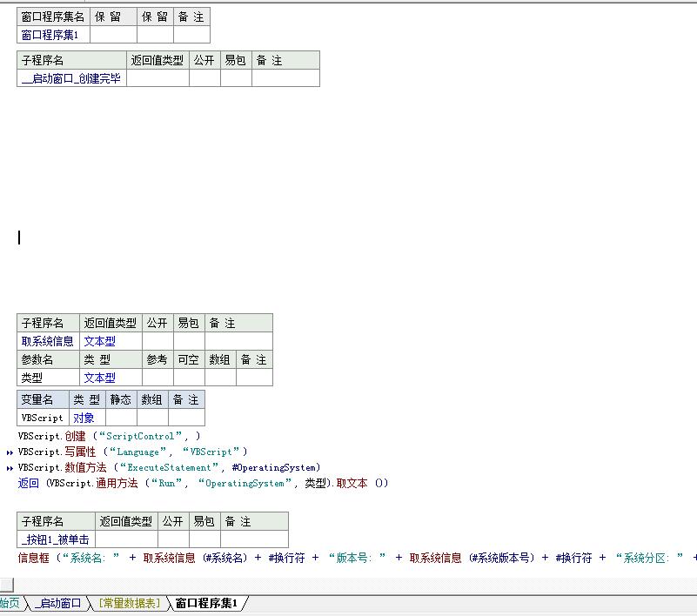The image size is (697, 616).
Task: Select the 窗口程序集1 bottom tab
Action: pos(206,604)
